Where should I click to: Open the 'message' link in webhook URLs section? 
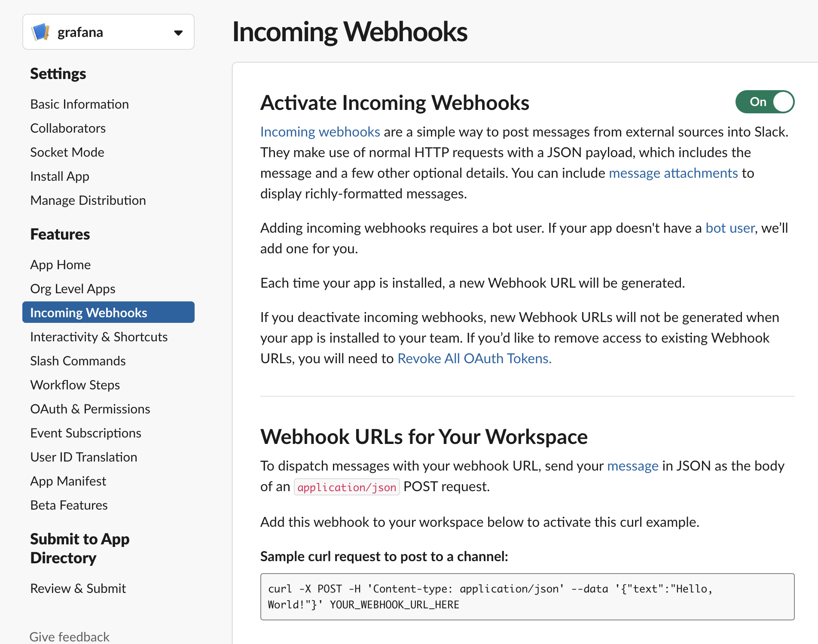coord(632,466)
